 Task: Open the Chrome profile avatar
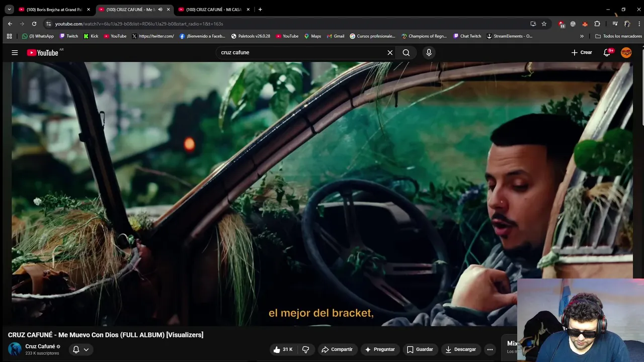[627, 24]
